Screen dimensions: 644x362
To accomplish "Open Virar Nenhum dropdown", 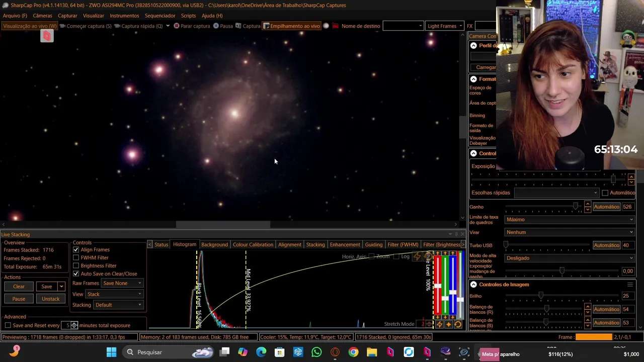I will pos(570,232).
